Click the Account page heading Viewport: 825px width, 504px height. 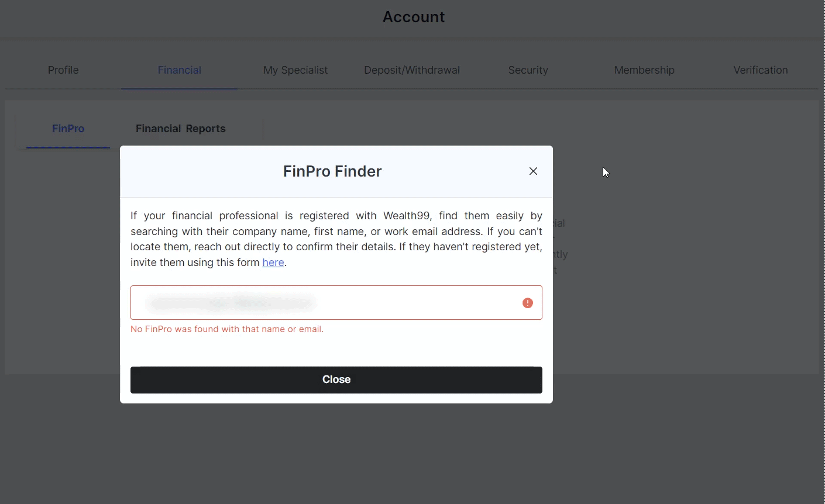[x=414, y=17]
